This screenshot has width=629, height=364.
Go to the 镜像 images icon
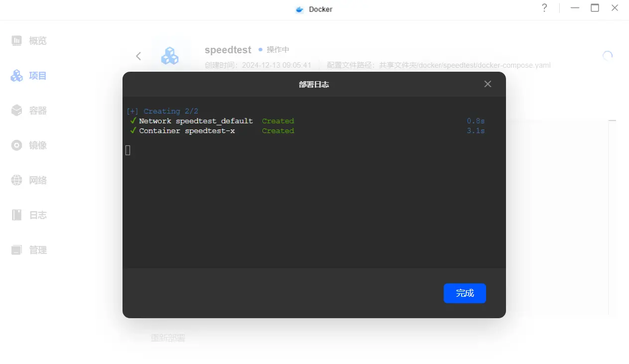point(17,145)
